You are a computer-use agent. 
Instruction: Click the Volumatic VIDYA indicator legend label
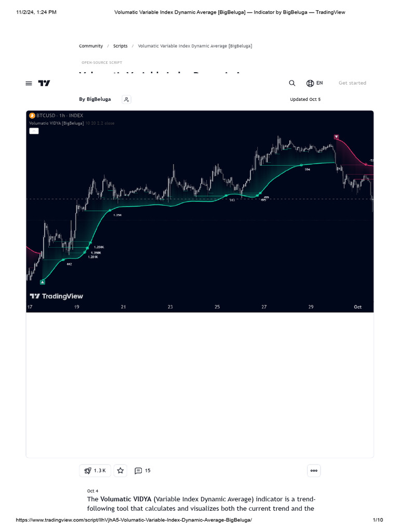(56, 123)
